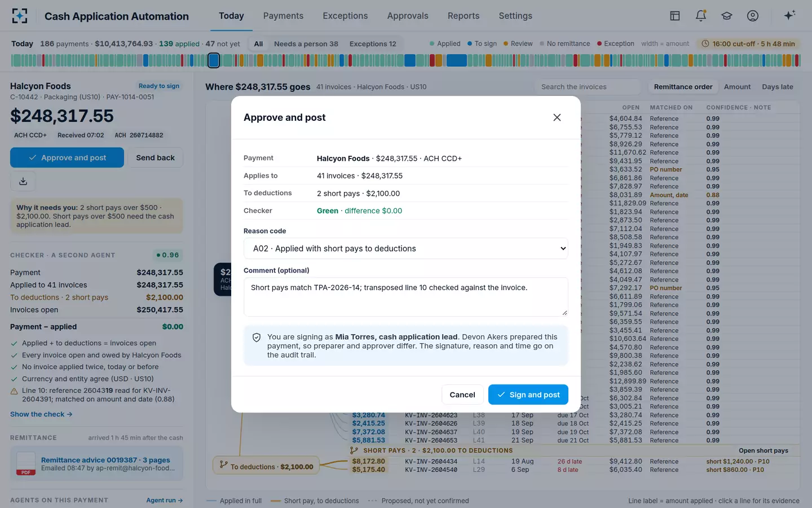Click the 'Green · difference $0.00' checker result

359,211
